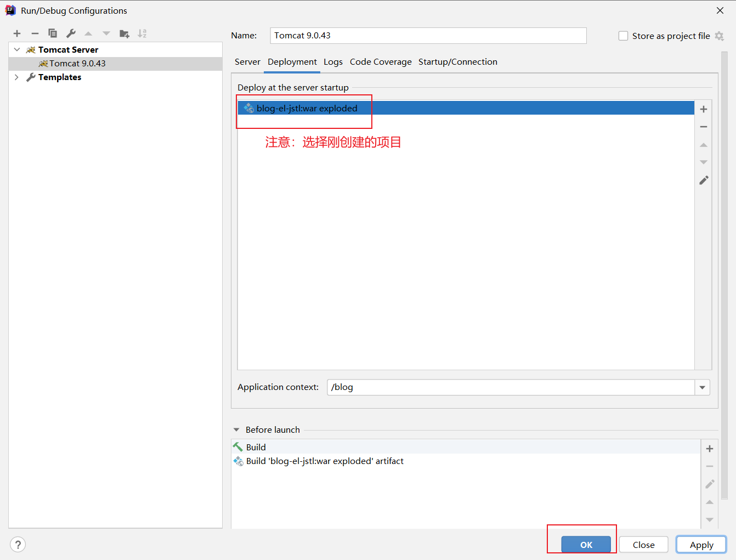The image size is (736, 560).
Task: Select Build 'blog-el-jstl:war exploded' artifact row
Action: 466,461
